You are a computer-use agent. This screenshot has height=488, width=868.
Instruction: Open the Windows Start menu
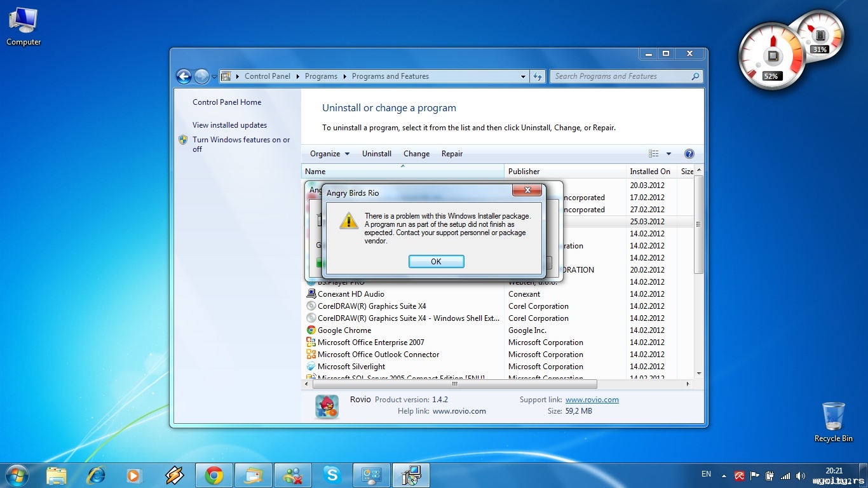click(x=16, y=475)
